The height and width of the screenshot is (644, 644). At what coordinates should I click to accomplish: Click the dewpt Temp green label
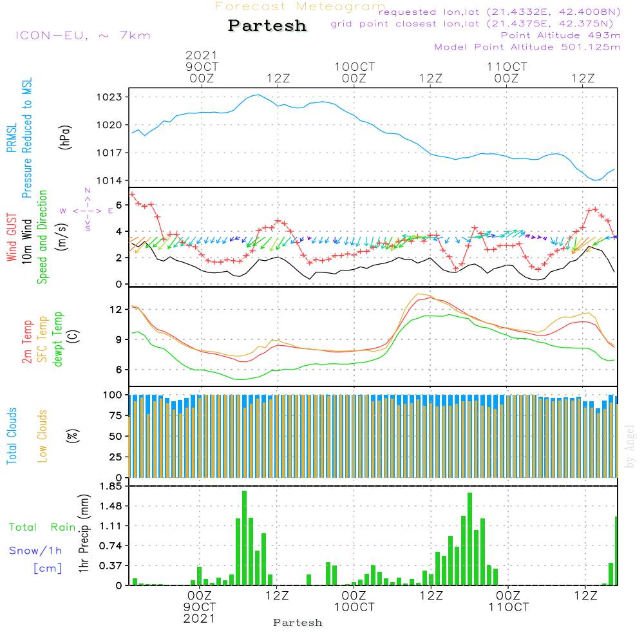(57, 339)
